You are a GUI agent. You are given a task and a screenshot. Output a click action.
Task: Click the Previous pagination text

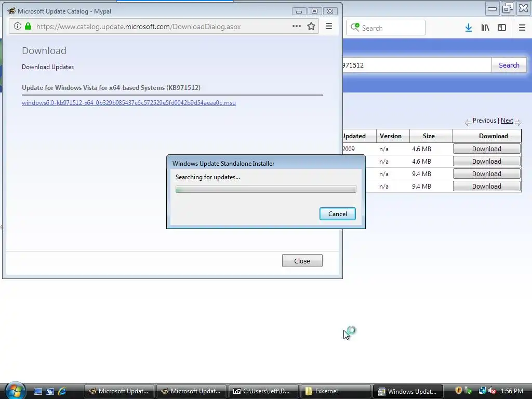pyautogui.click(x=484, y=121)
